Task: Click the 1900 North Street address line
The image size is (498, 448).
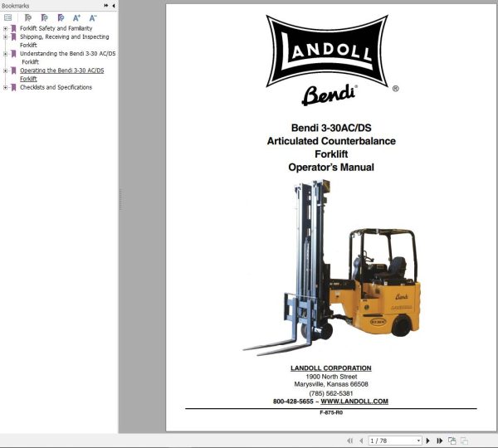Action: [331, 377]
